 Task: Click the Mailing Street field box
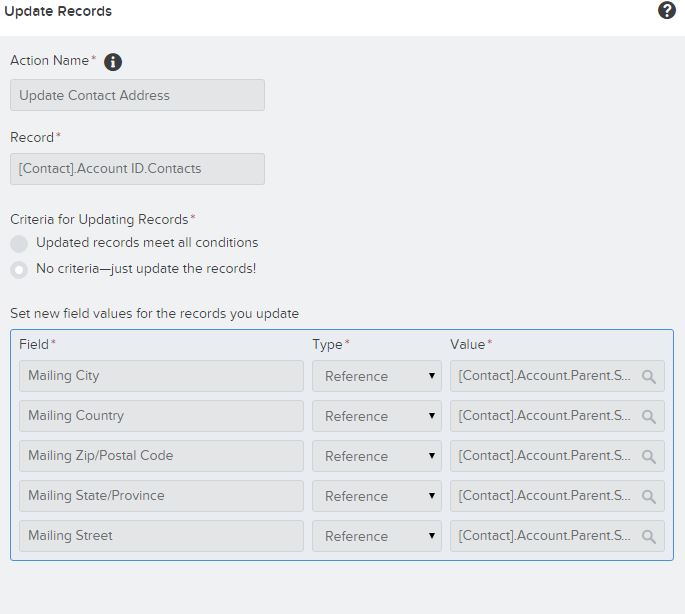click(x=161, y=536)
